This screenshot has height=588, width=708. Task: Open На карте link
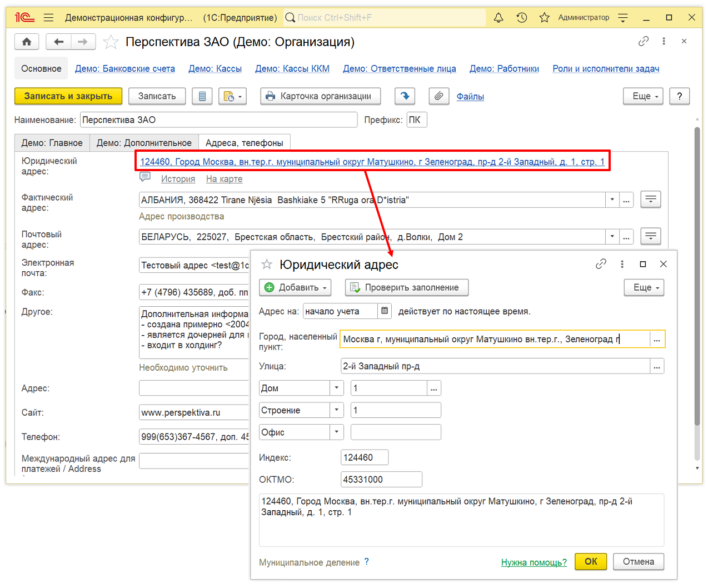(224, 178)
